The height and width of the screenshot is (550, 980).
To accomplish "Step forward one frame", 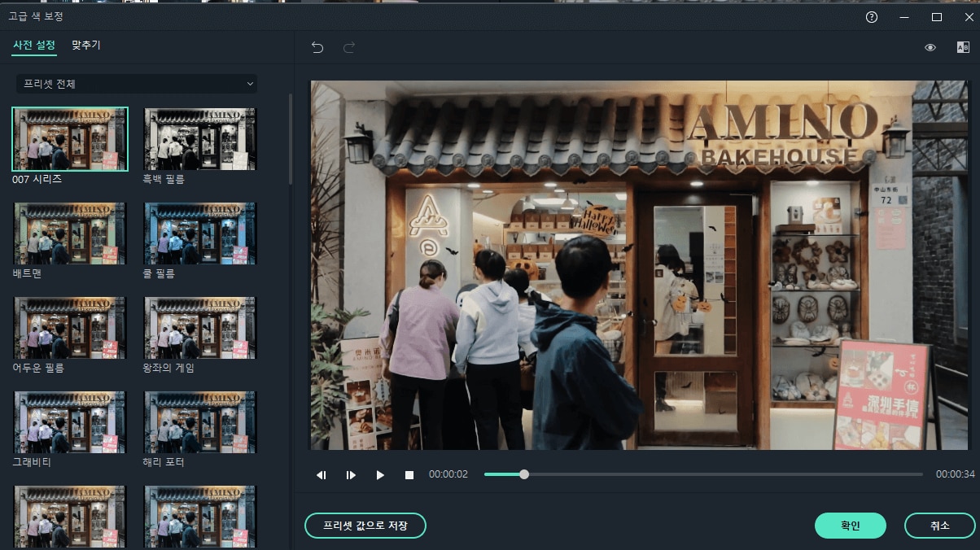I will 351,474.
